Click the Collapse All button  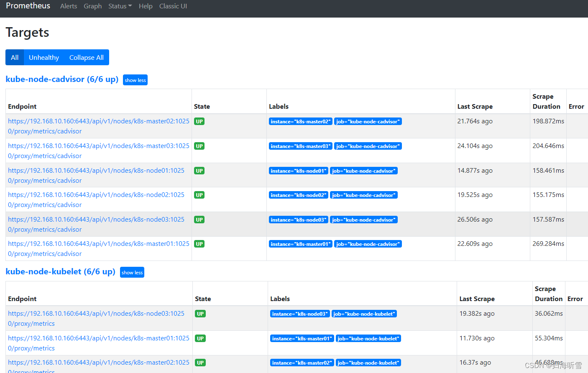click(86, 57)
